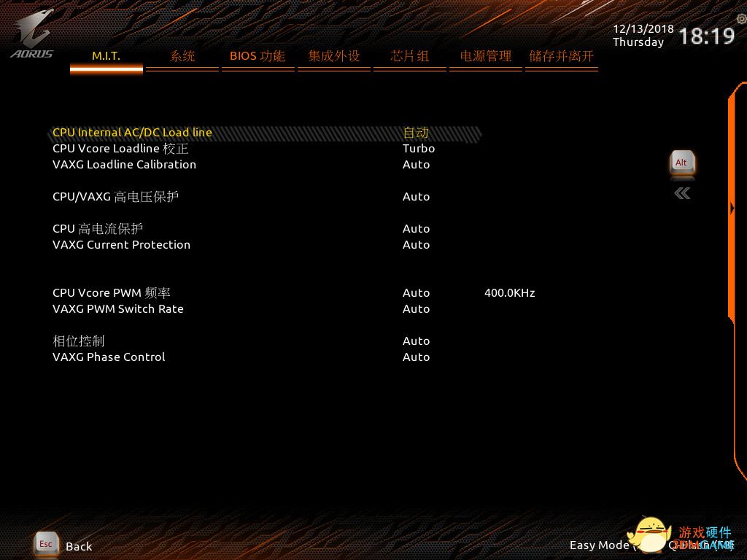Viewport: 747px width, 560px height.
Task: Click the double-chevron collapse arrows
Action: (682, 193)
